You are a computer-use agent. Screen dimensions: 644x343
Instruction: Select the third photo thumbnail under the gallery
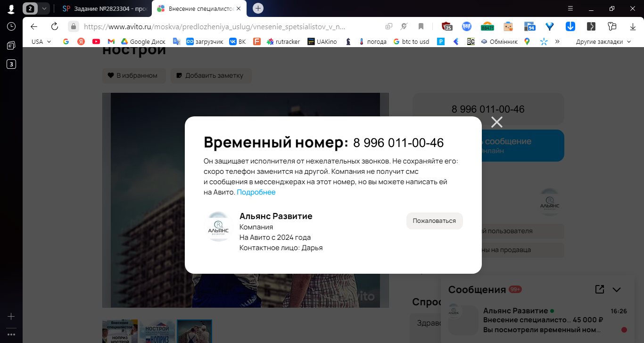[194, 331]
